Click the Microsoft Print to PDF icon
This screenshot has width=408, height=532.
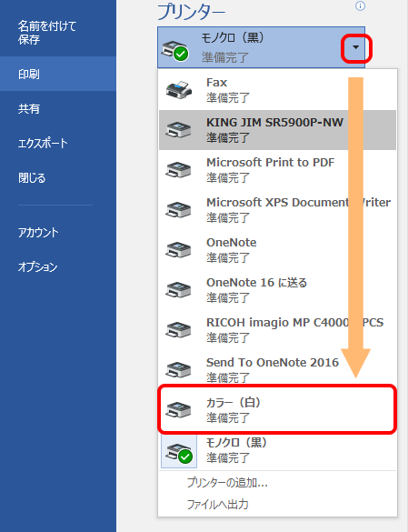178,170
